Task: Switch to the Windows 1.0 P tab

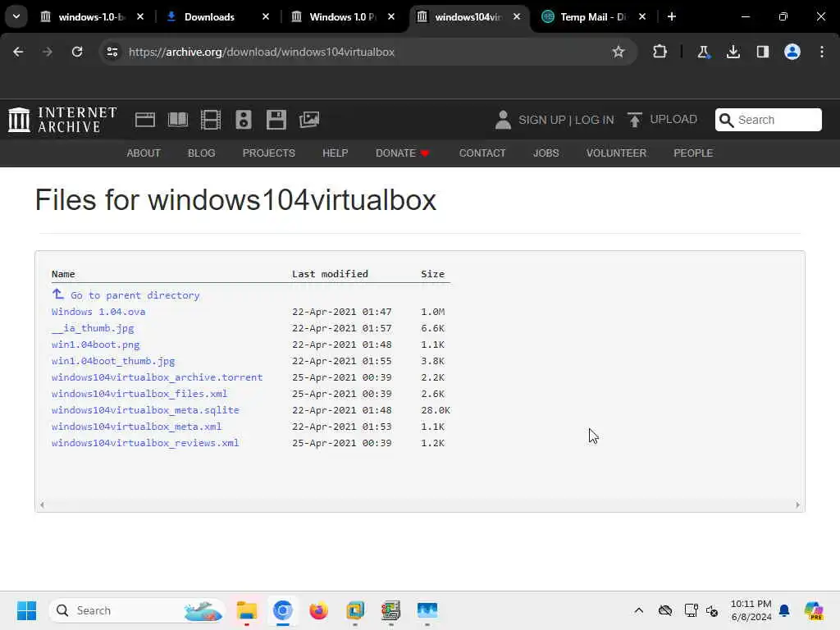Action: tap(343, 16)
